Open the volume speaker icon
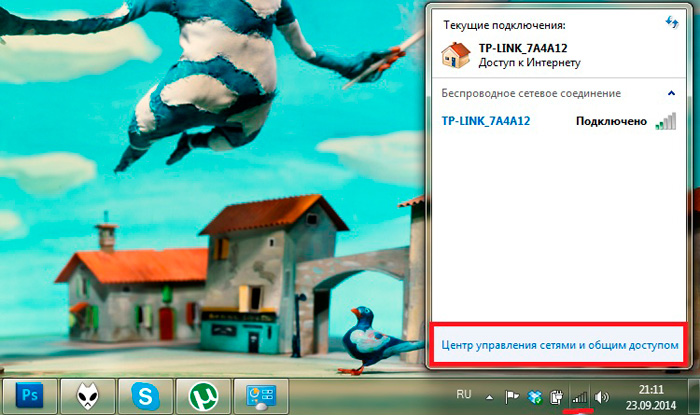This screenshot has width=700, height=415. click(602, 396)
